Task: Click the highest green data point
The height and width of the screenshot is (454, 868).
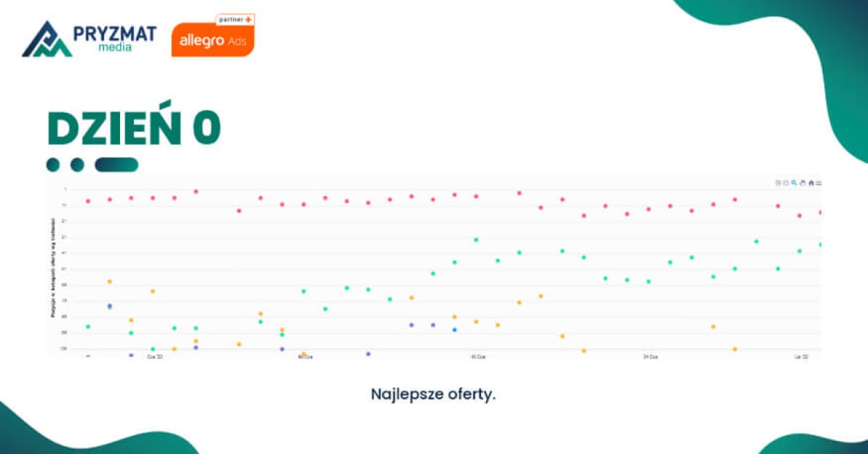Action: click(476, 239)
